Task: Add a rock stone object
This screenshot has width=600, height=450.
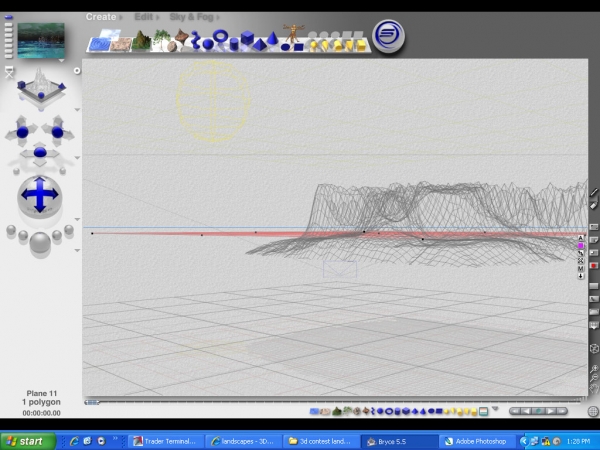Action: 172,46
